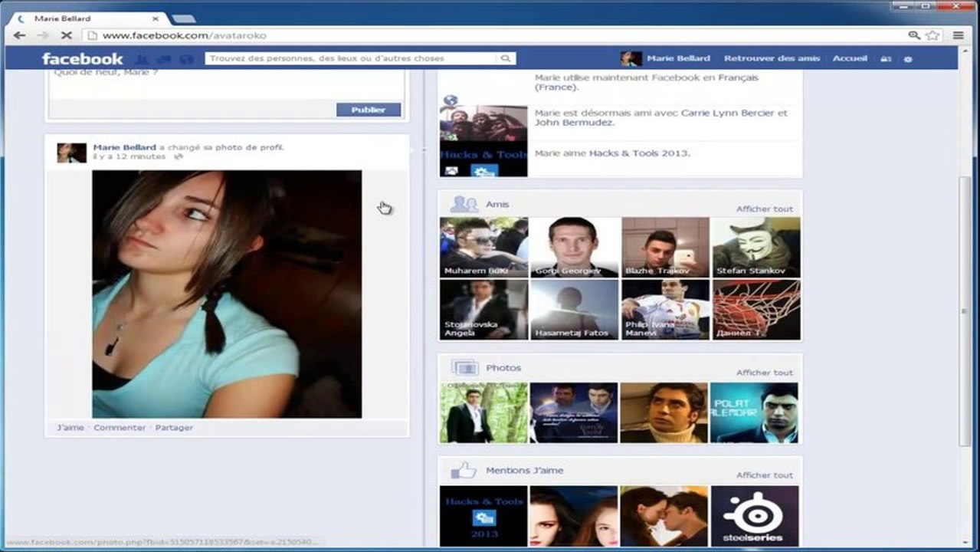980x552 pixels.
Task: Close the Marie Bellard browser tab
Action: (156, 18)
